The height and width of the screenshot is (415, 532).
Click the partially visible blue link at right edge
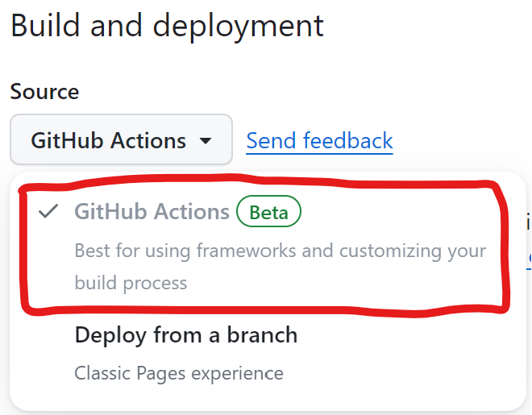click(529, 256)
